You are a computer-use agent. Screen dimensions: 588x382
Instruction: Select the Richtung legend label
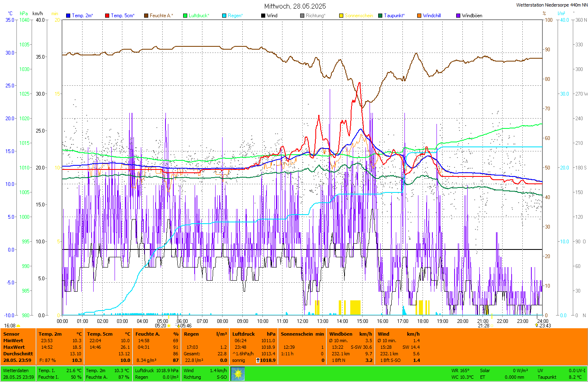pyautogui.click(x=315, y=16)
